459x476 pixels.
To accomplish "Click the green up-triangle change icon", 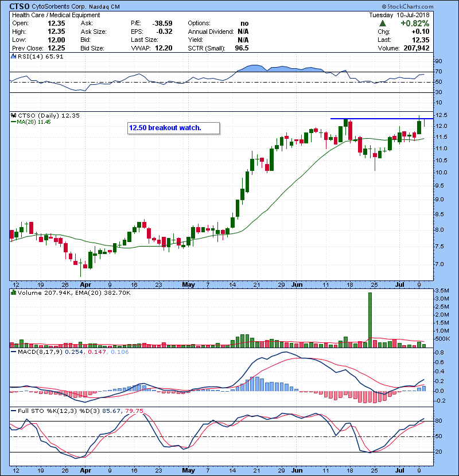I will [383, 24].
